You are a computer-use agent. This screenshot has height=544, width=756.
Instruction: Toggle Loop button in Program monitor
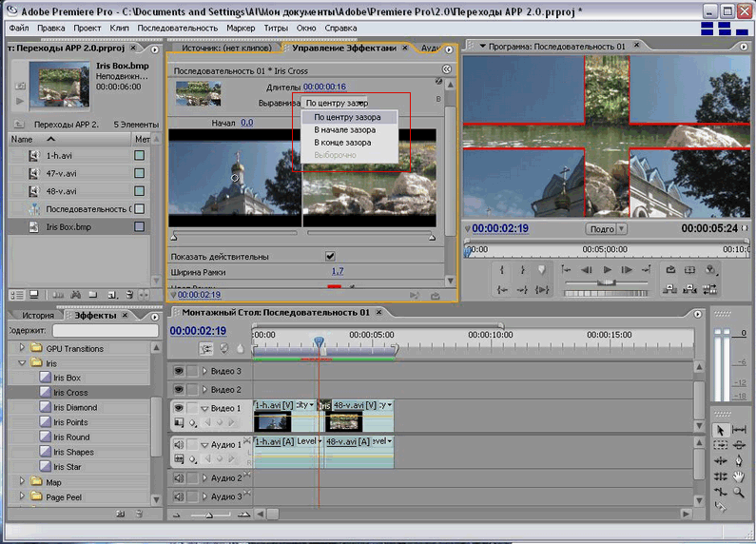pos(670,269)
